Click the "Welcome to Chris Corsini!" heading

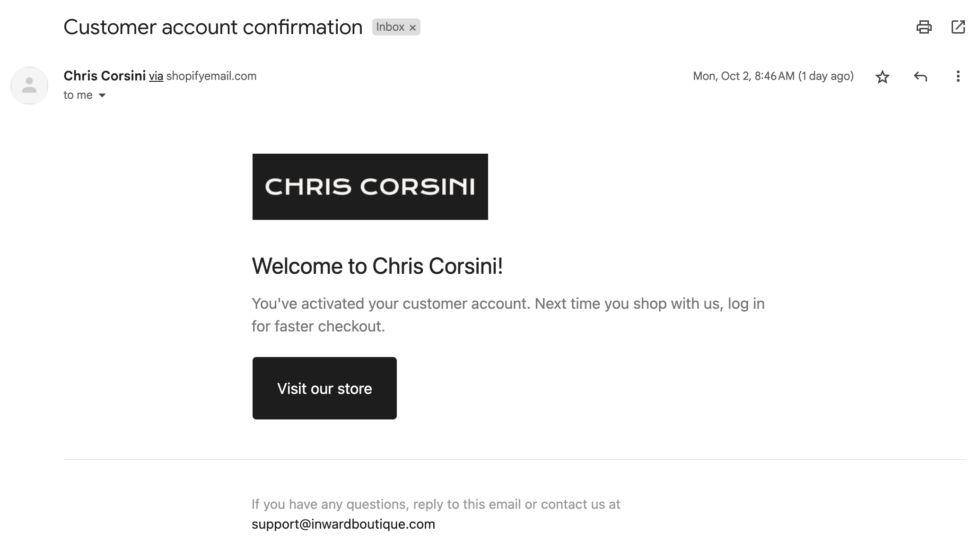(377, 266)
